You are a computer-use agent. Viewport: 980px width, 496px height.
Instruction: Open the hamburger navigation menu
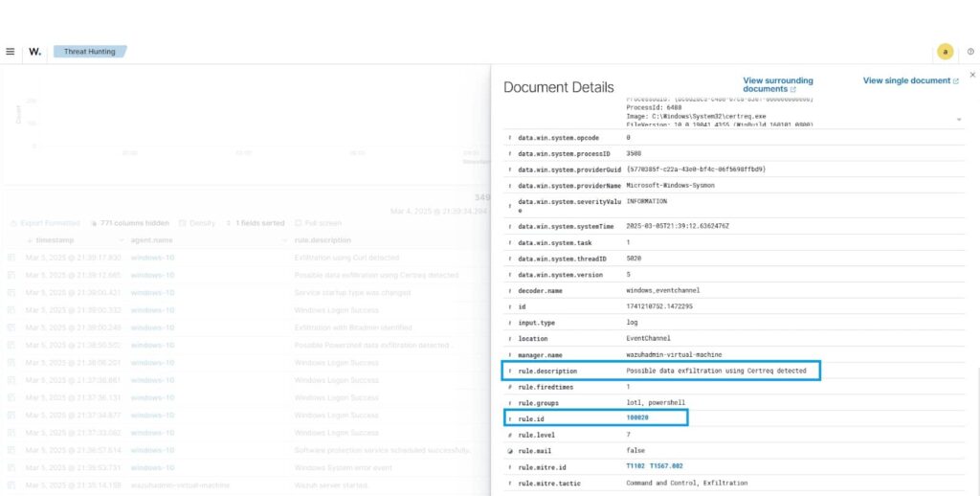pyautogui.click(x=10, y=52)
